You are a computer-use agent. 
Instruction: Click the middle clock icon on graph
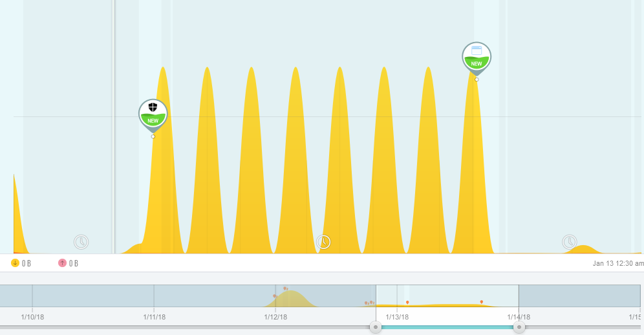point(323,242)
